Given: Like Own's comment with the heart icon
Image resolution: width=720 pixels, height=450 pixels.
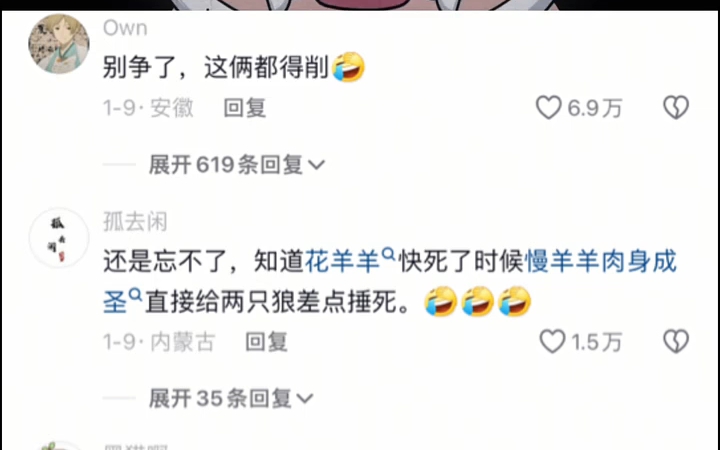Looking at the screenshot, I should tap(548, 107).
